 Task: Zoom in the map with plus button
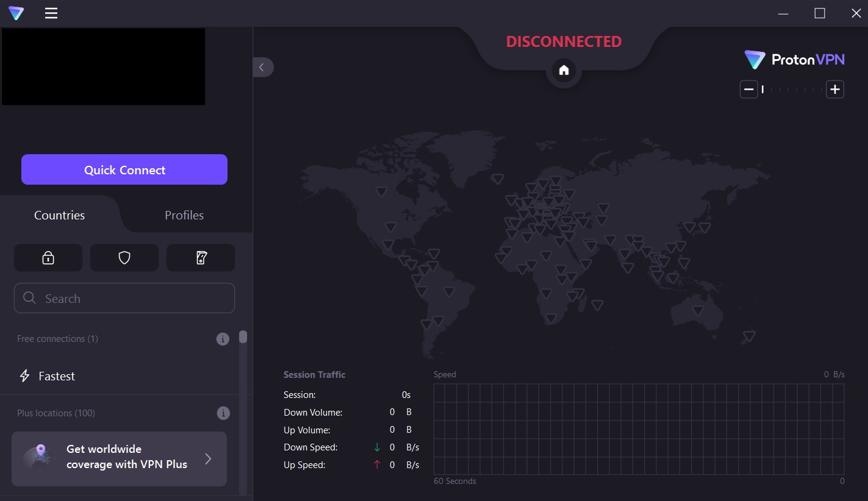[x=835, y=90]
